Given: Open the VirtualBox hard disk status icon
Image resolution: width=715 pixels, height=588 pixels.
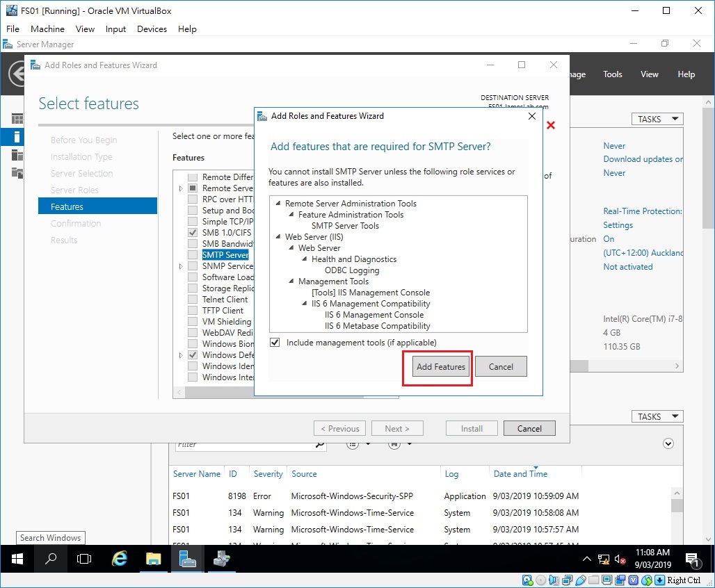Looking at the screenshot, I should tap(527, 580).
